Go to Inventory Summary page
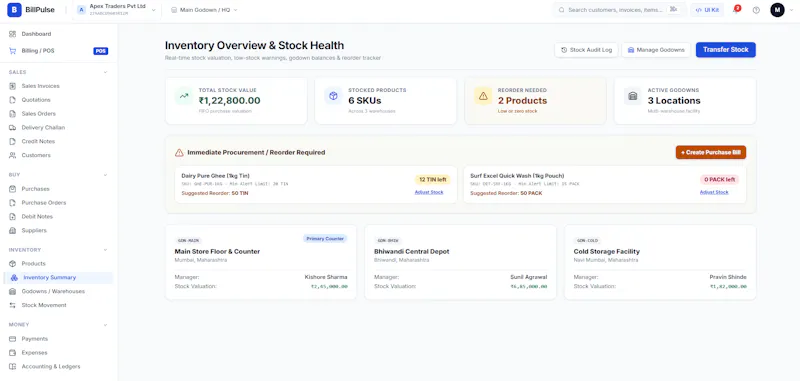Screen dimensions: 800x381 pyautogui.click(x=58, y=277)
